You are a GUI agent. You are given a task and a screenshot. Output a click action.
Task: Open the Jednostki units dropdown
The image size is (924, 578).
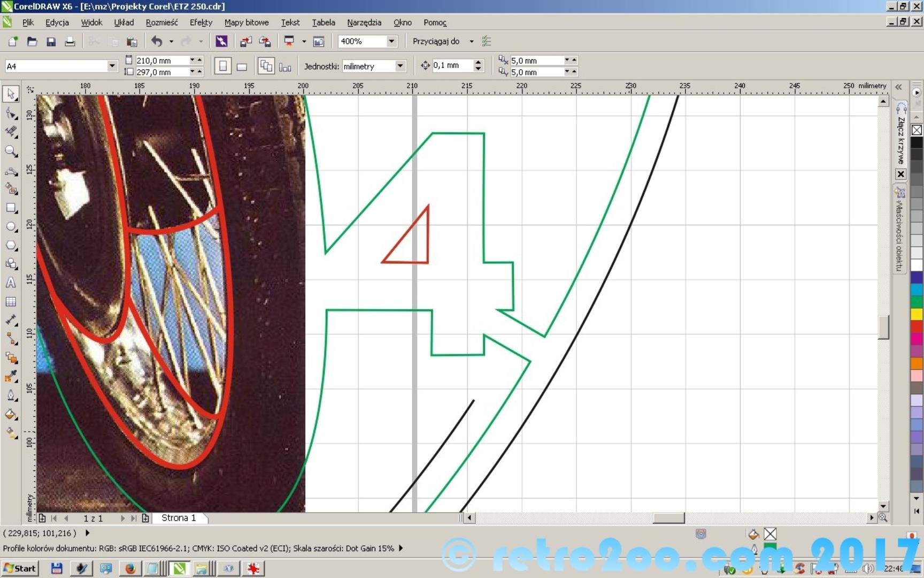click(x=400, y=66)
